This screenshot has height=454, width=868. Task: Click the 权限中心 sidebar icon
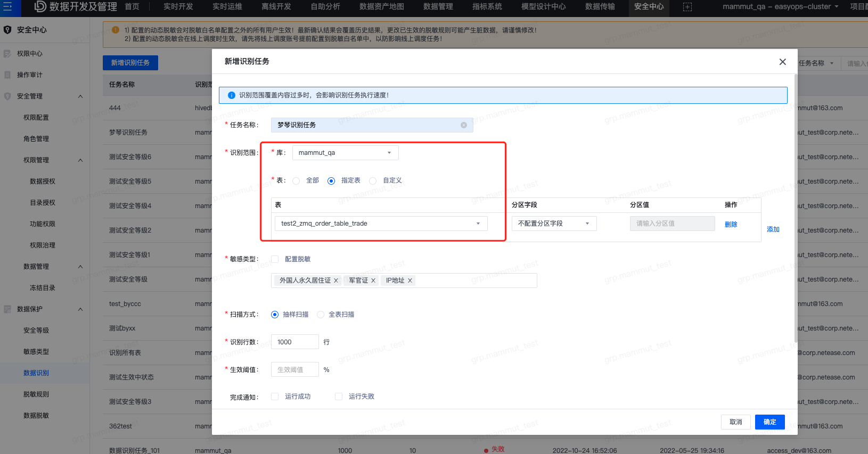click(x=7, y=54)
